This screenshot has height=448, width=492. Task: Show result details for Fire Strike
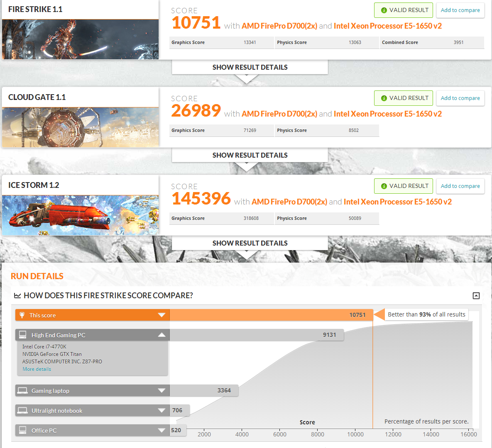point(250,67)
